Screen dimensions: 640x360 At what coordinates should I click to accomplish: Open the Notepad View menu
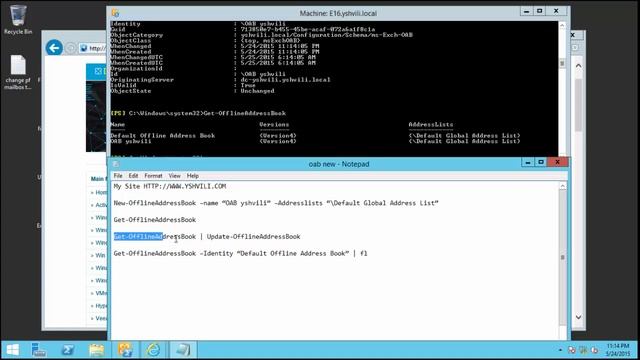175,176
